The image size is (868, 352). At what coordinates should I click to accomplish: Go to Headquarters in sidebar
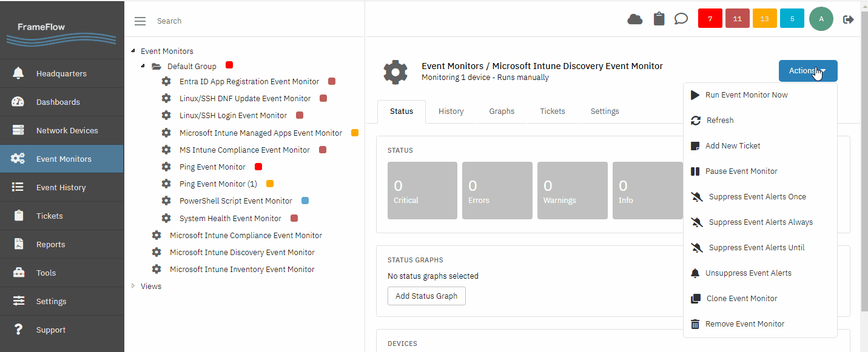(62, 73)
